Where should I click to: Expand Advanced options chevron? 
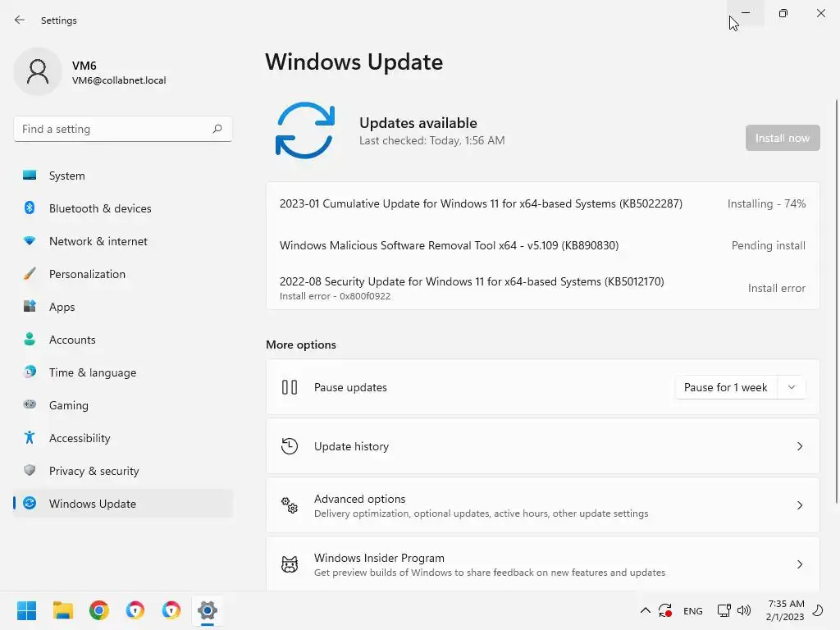(800, 505)
